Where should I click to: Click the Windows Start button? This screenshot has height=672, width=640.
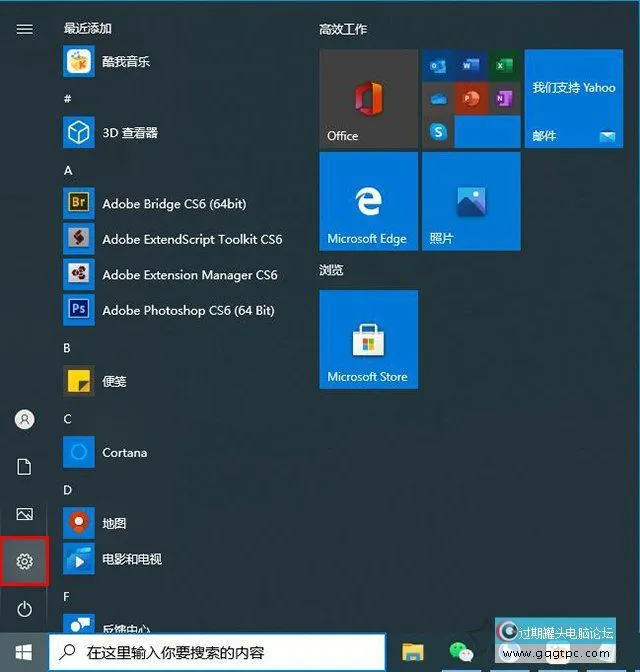(24, 653)
